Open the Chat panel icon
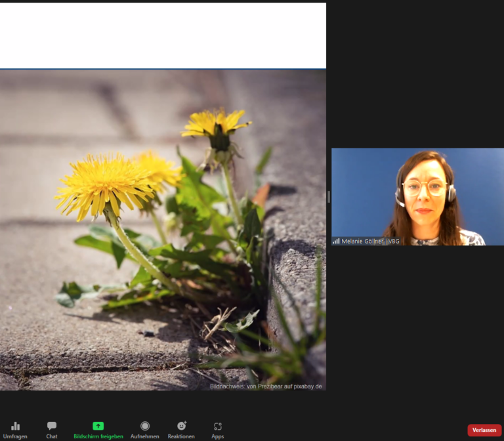The width and height of the screenshot is (504, 441). tap(52, 426)
